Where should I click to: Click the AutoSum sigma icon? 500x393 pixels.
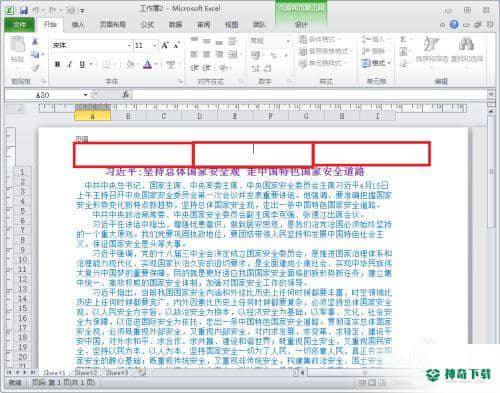pos(403,39)
